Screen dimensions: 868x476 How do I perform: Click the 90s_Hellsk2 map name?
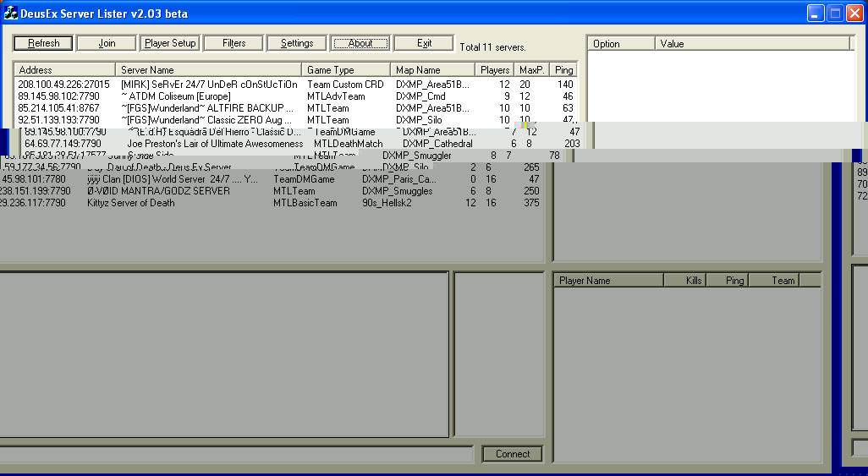pos(387,203)
